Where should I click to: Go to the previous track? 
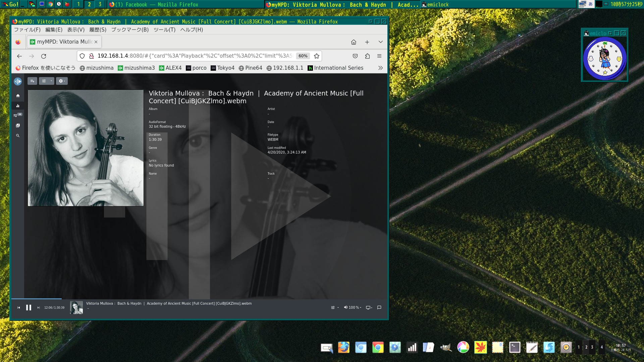pos(19,308)
